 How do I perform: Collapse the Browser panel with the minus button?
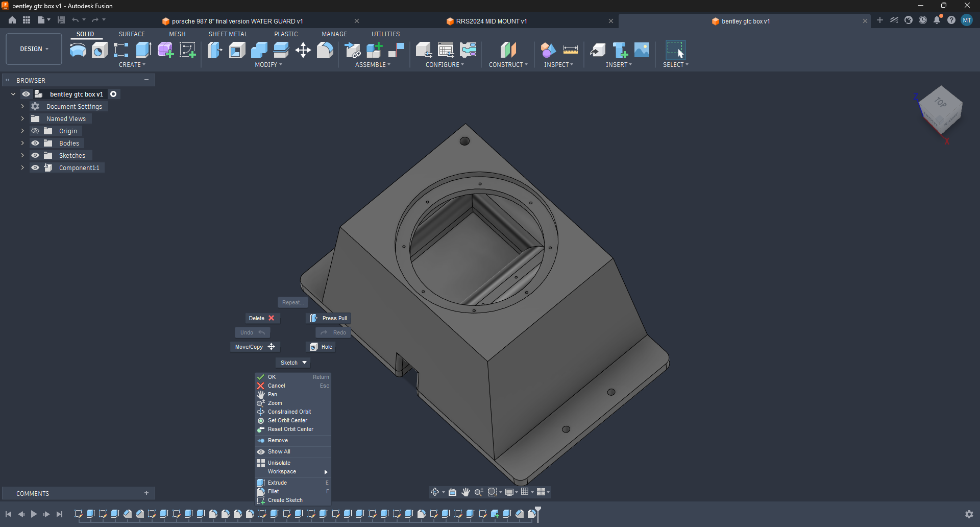pyautogui.click(x=146, y=80)
